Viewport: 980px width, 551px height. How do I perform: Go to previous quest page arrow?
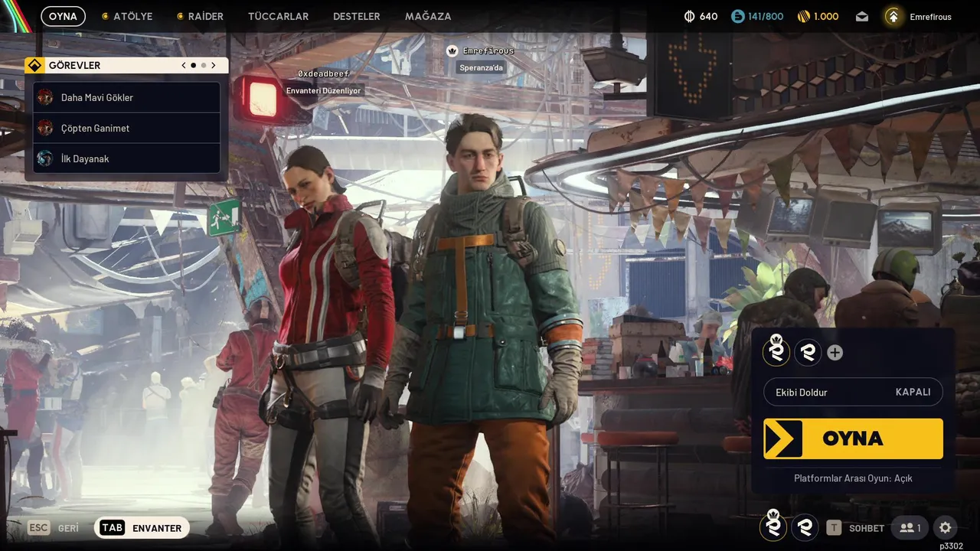[184, 65]
